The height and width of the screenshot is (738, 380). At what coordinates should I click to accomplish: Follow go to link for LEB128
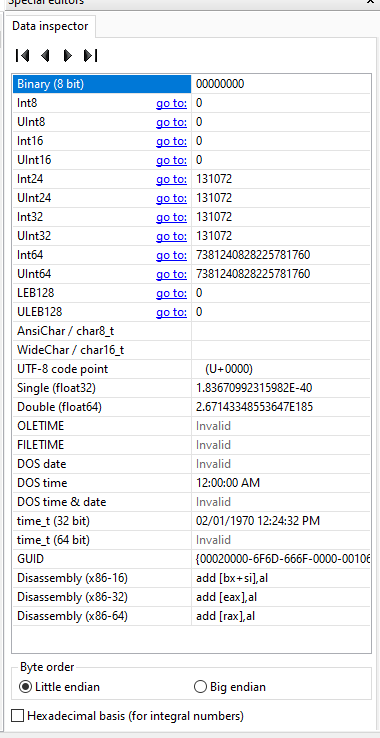[171, 293]
